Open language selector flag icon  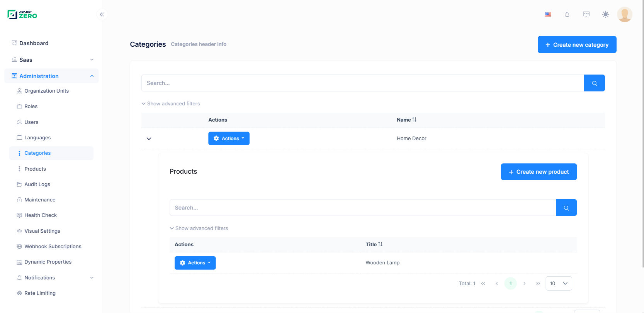(548, 14)
